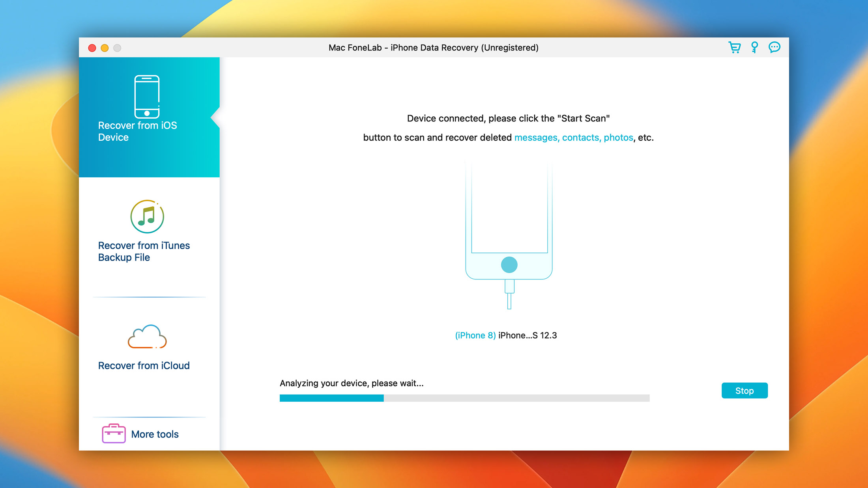Click the iCloud cloud icon
The height and width of the screenshot is (488, 868).
[147, 337]
